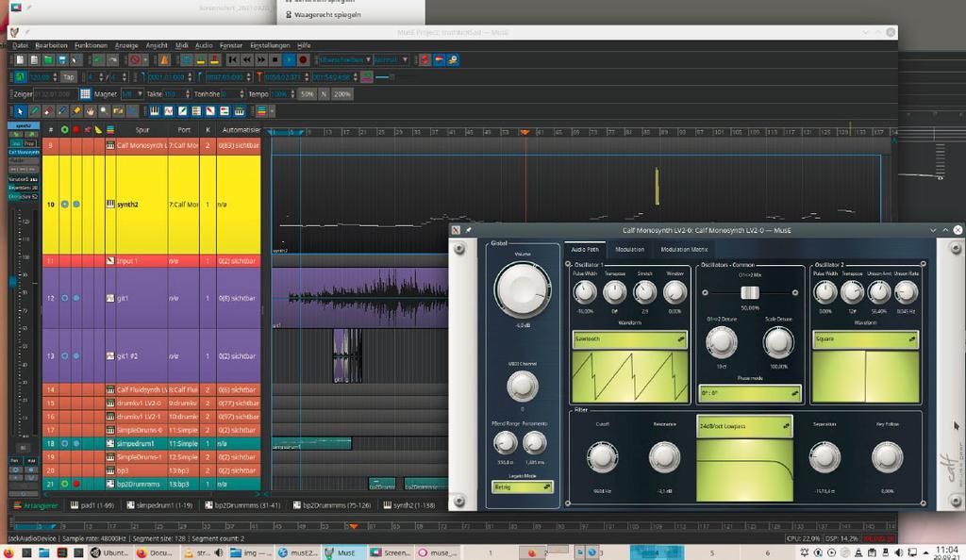Set tempo to 200% with the button
This screenshot has height=560, width=966.
(x=341, y=94)
